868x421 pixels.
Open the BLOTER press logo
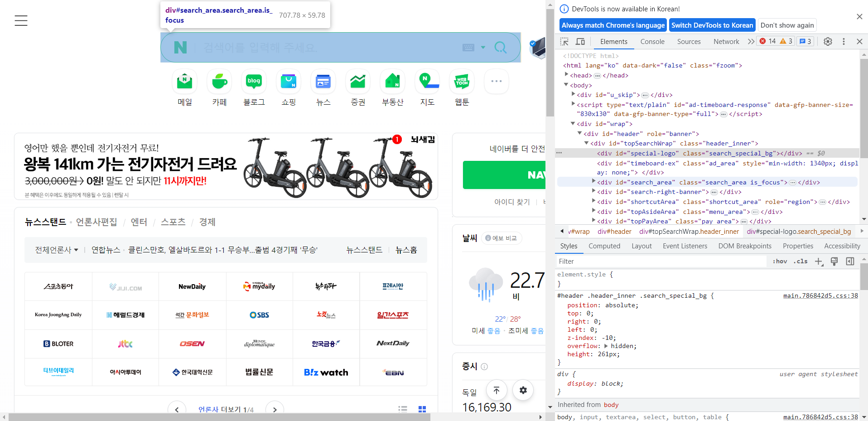(x=58, y=344)
